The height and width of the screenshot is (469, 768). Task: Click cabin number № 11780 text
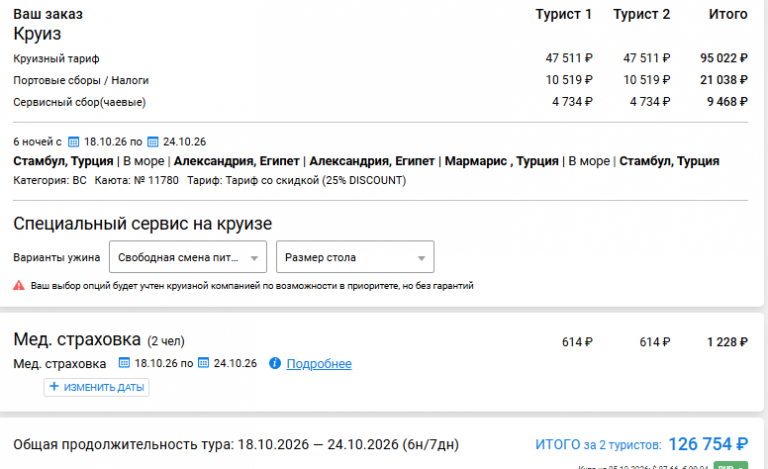click(x=156, y=181)
